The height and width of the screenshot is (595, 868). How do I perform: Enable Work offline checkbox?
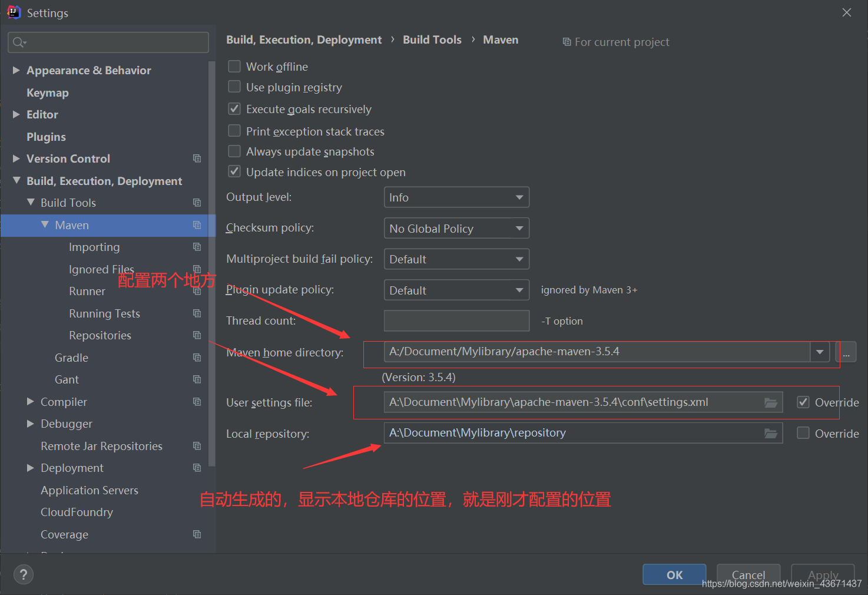[234, 66]
